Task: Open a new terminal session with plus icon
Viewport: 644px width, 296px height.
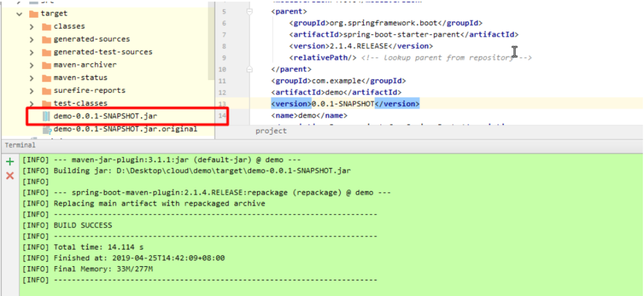Action: click(10, 162)
